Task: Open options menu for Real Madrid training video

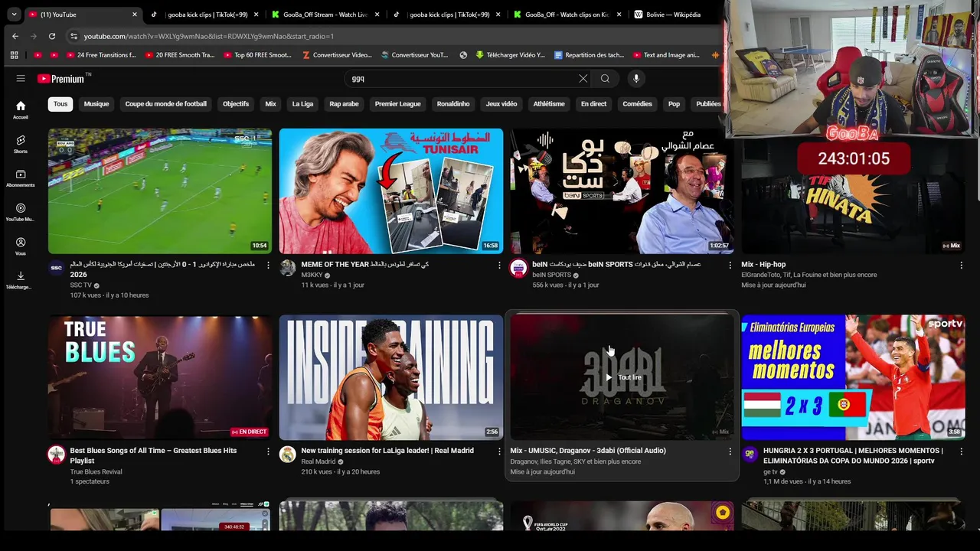Action: click(x=499, y=452)
